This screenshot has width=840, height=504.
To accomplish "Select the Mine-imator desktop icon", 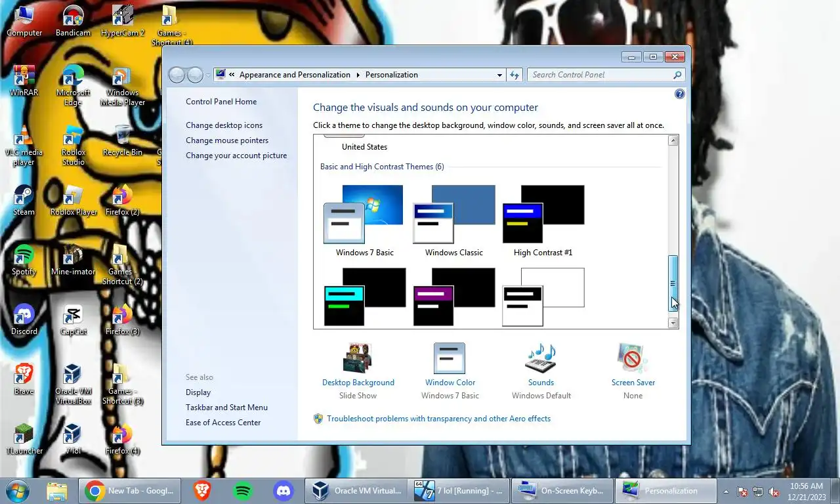I will coord(73,260).
